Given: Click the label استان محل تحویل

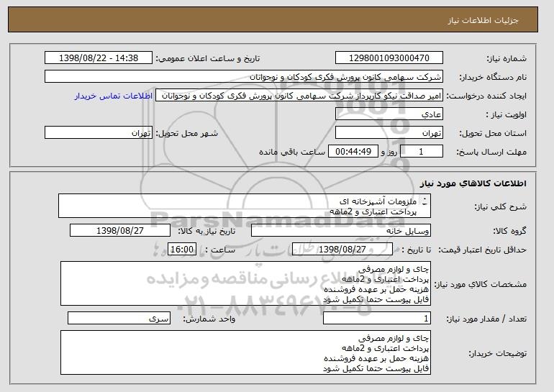Looking at the screenshot, I should [x=493, y=133].
